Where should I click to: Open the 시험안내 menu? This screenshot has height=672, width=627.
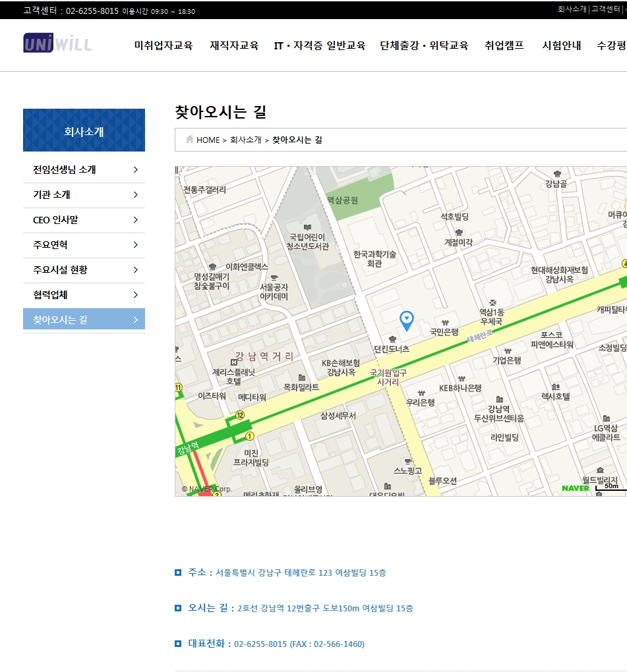click(562, 45)
